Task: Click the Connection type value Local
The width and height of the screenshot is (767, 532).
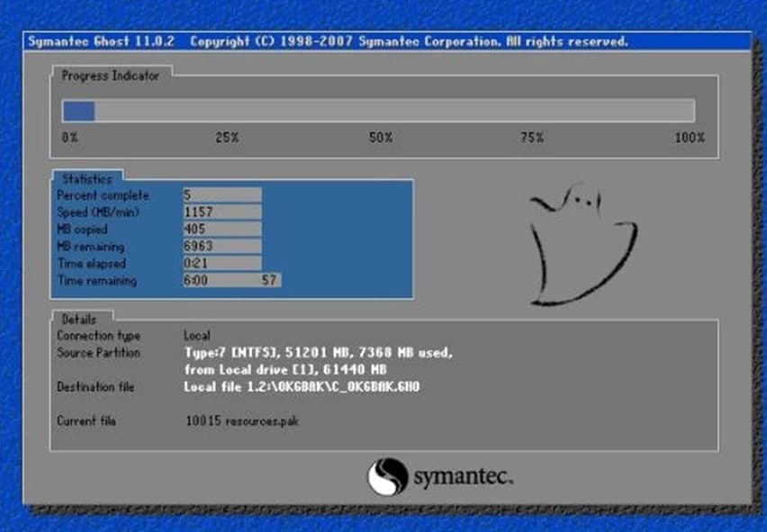Action: coord(196,336)
